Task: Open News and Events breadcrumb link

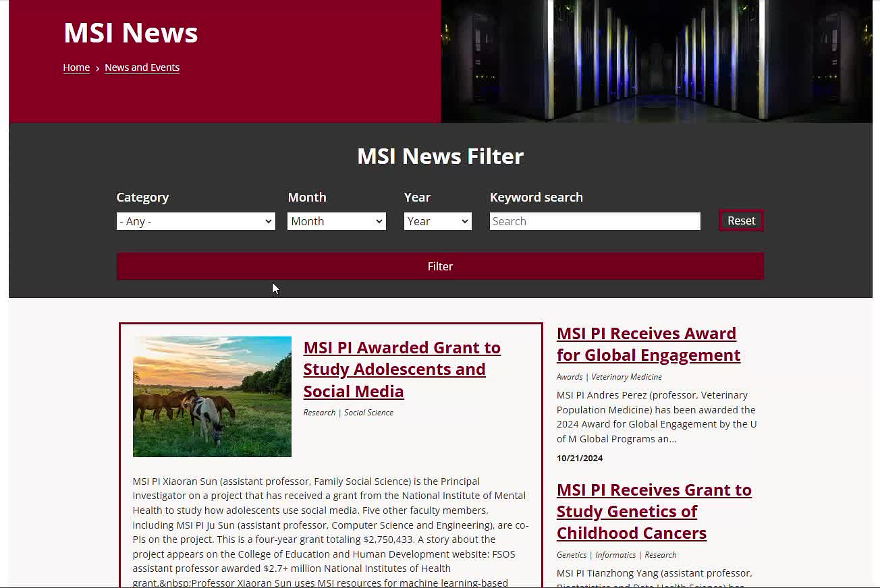Action: click(142, 67)
